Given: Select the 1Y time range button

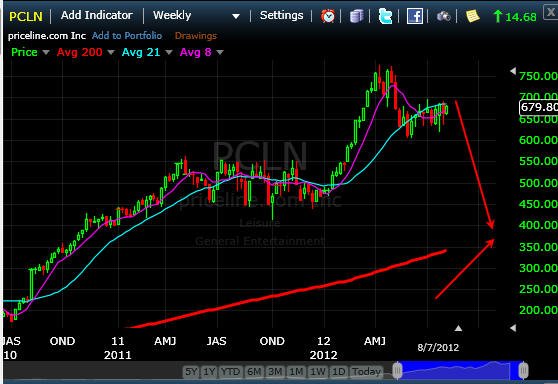Looking at the screenshot, I should tap(209, 372).
